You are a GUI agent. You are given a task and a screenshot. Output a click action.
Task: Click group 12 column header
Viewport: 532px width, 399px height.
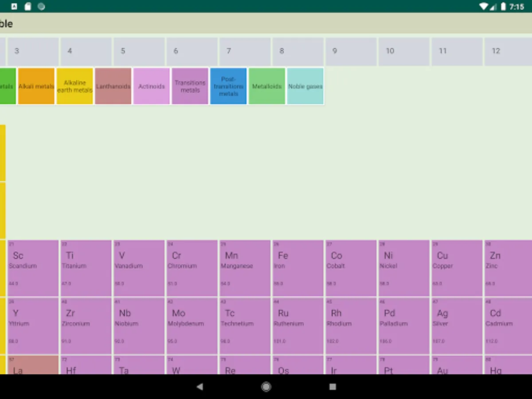coord(508,51)
